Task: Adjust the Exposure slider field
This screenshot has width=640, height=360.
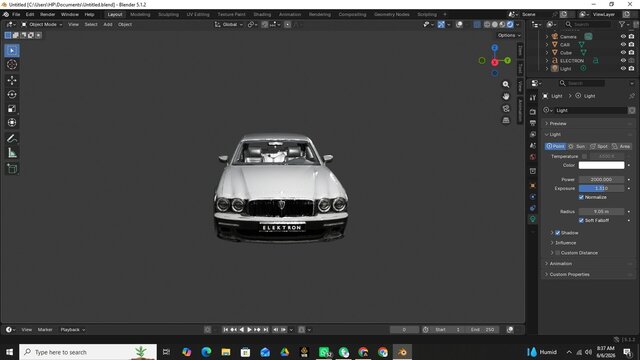Action: pos(601,189)
